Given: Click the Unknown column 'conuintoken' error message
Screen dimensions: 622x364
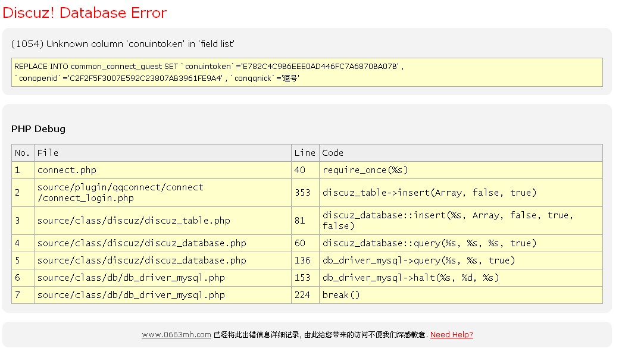Looking at the screenshot, I should coord(123,43).
